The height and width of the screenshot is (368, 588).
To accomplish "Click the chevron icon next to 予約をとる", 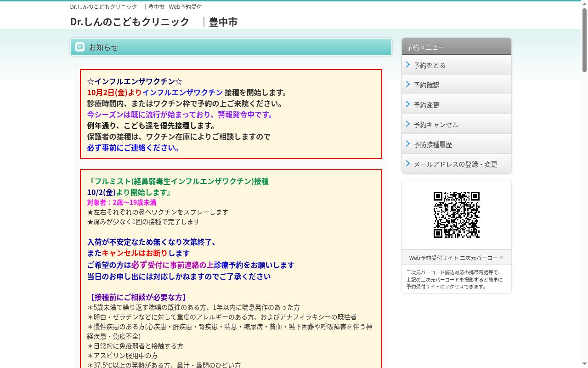I will coord(408,64).
